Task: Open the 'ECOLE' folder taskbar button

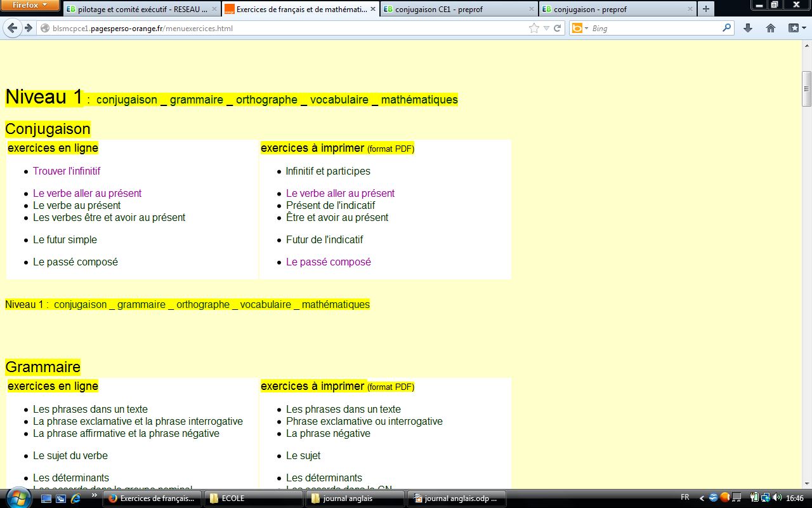Action: click(x=254, y=498)
